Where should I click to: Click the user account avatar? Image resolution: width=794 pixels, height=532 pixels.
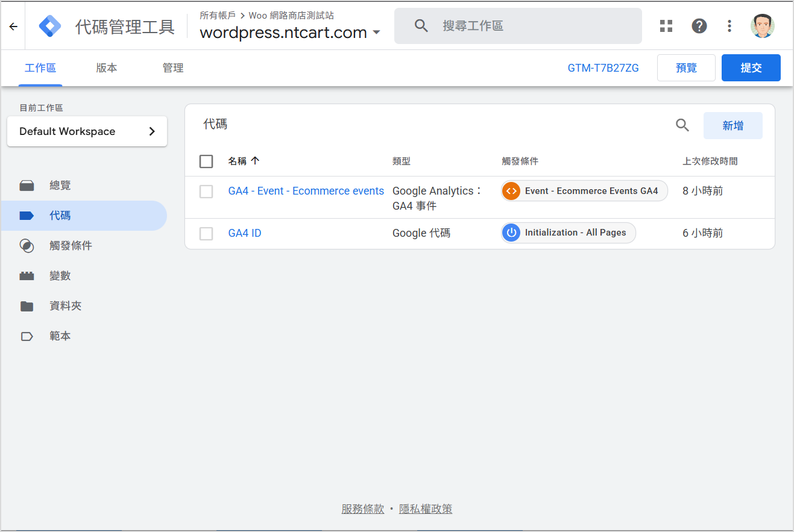(763, 26)
